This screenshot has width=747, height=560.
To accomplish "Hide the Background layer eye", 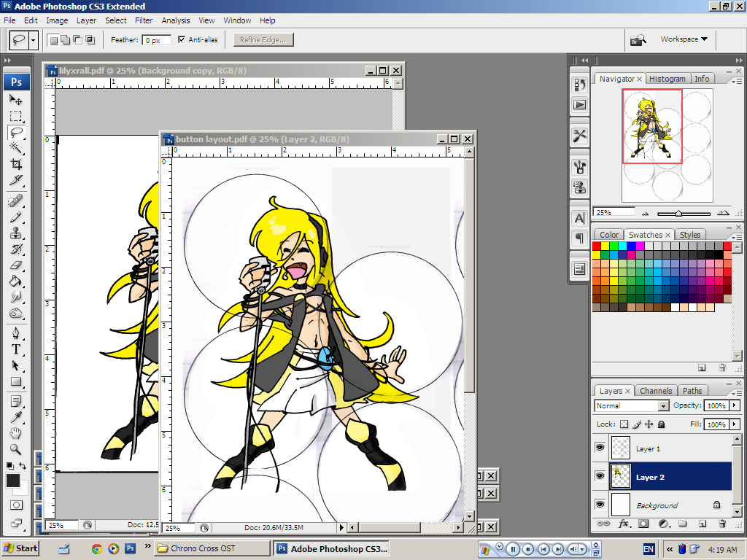I will point(600,505).
